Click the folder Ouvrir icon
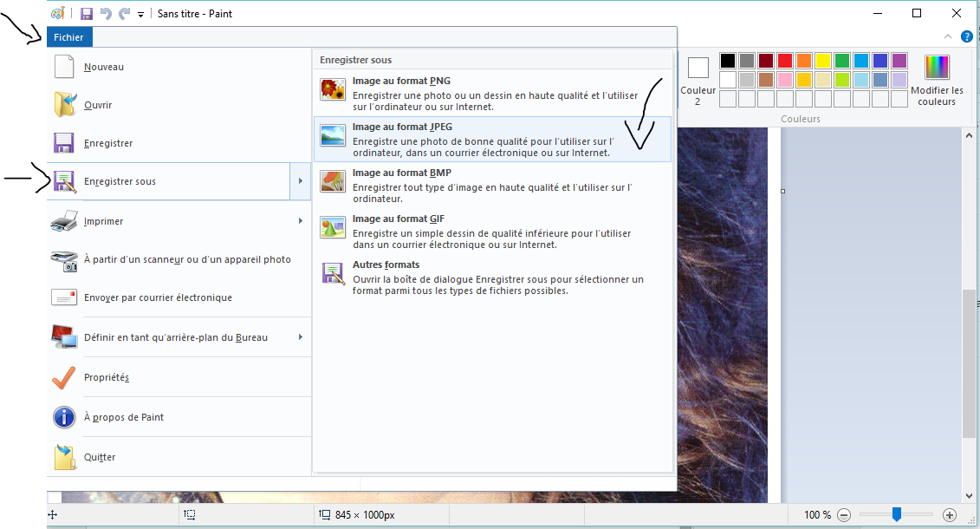 pyautogui.click(x=65, y=104)
